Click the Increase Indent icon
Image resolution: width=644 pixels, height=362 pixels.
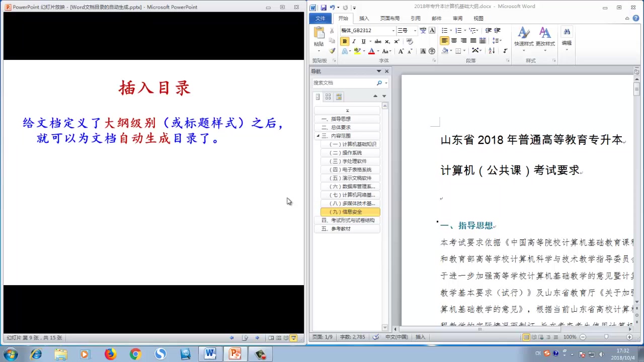[x=498, y=31]
